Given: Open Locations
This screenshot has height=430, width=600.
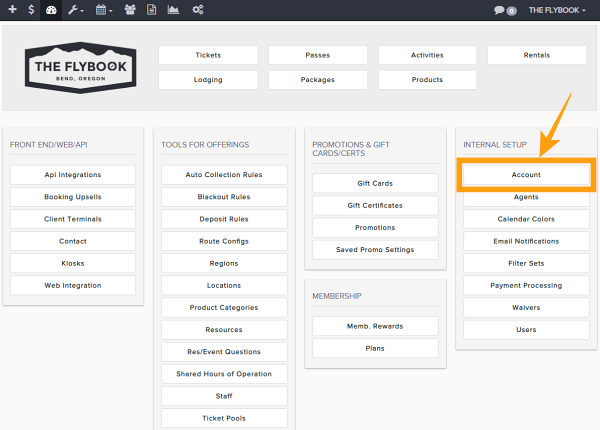Looking at the screenshot, I should click(224, 285).
